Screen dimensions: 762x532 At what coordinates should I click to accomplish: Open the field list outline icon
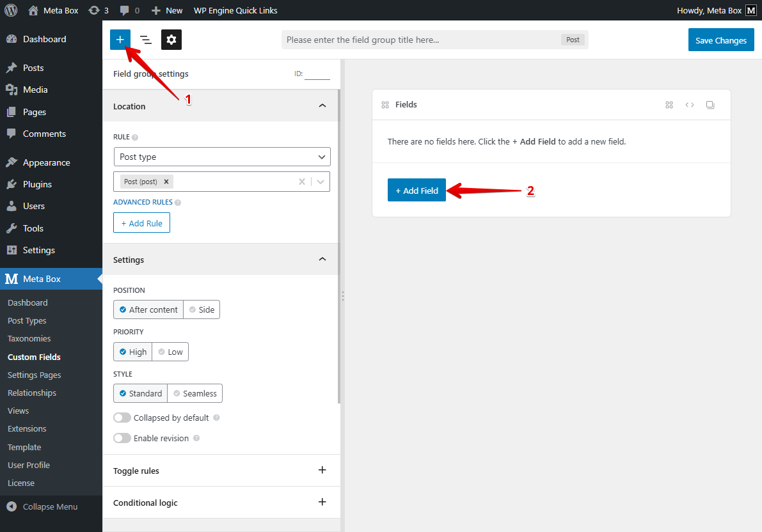pos(146,40)
